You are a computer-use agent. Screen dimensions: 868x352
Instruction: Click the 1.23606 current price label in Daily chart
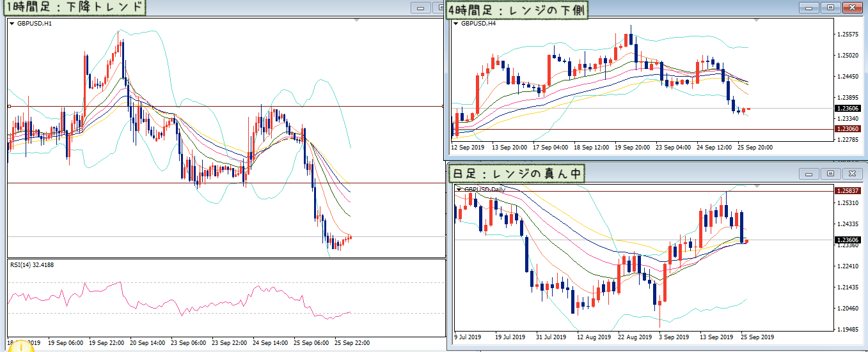846,240
